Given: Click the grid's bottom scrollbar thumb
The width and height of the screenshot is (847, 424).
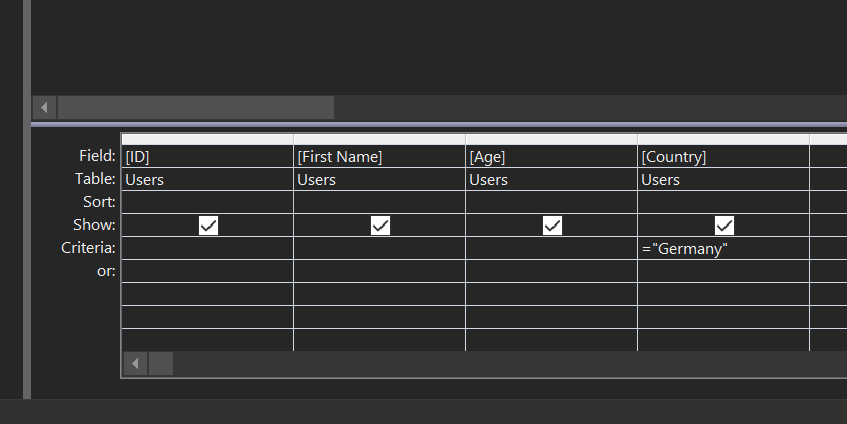Looking at the screenshot, I should (161, 363).
